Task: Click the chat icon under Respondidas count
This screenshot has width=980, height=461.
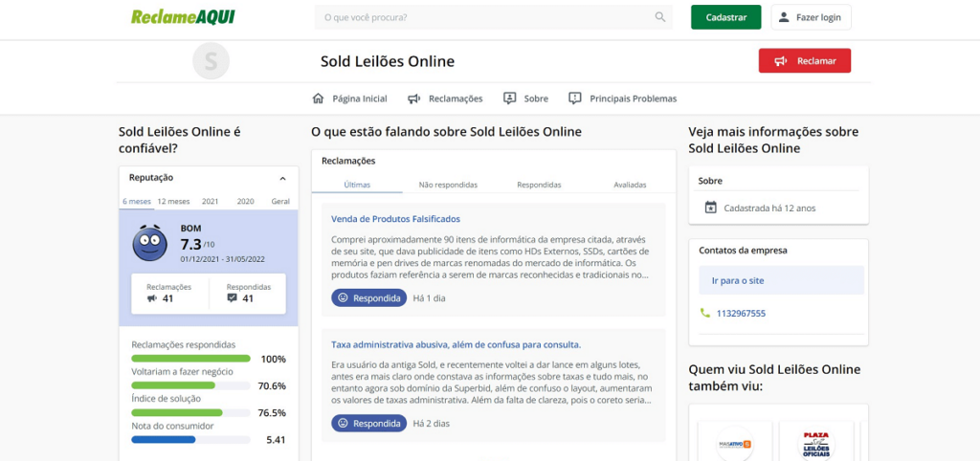Action: click(x=232, y=298)
